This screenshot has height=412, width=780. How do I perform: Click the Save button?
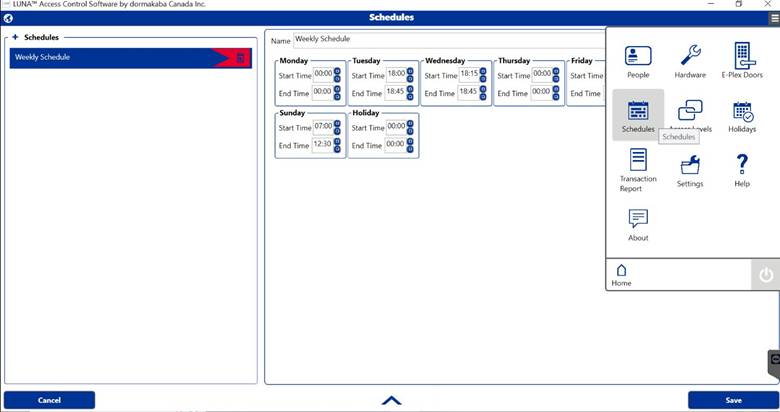733,400
